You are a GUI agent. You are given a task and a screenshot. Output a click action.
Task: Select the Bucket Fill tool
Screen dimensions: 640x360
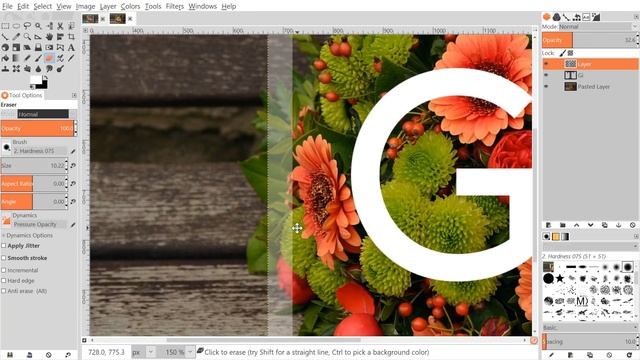point(5,58)
